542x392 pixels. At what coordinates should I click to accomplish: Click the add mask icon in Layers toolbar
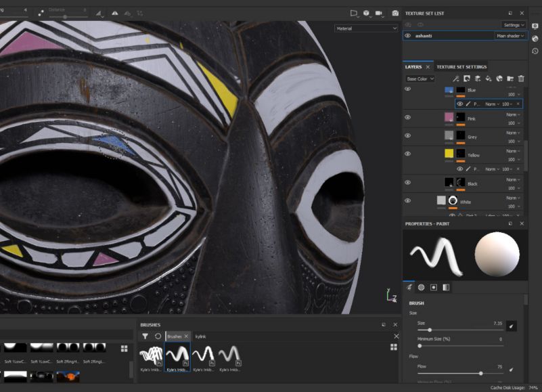tap(467, 79)
